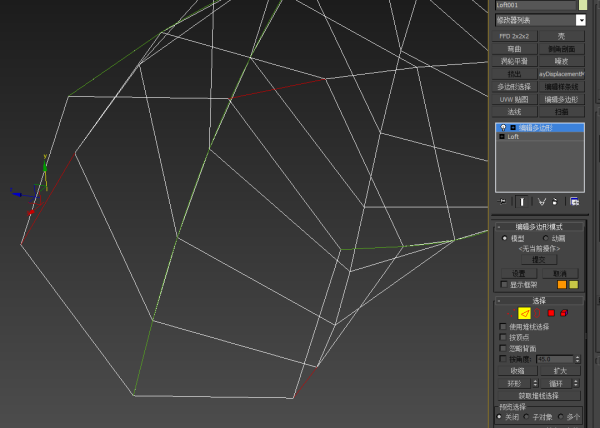Click the 编辑样条线 modifier button
The width and height of the screenshot is (600, 428).
561,87
